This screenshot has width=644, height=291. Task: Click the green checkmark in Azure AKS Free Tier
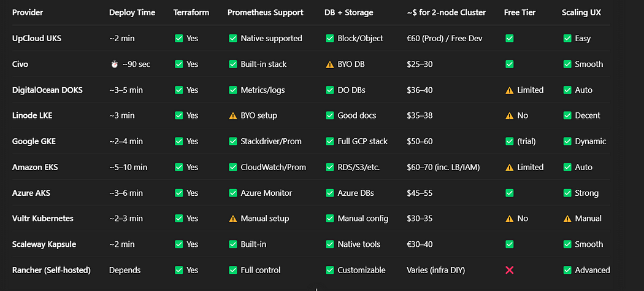(509, 193)
